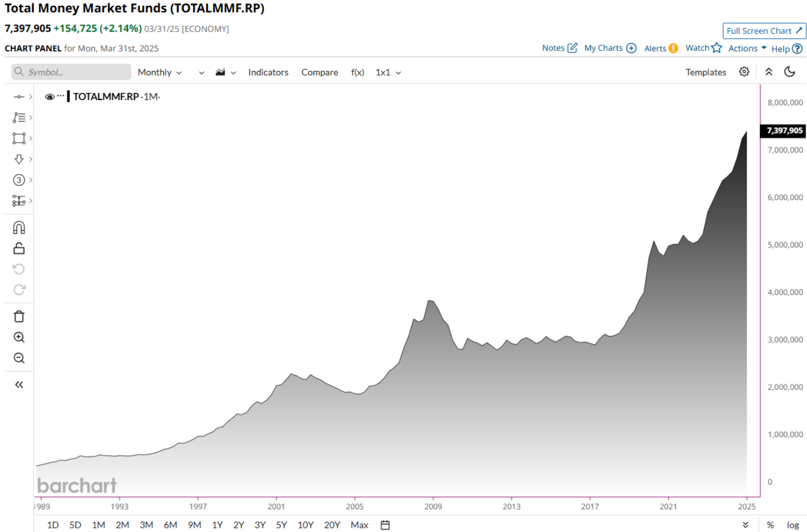807x532 pixels.
Task: Click the Symbol search field
Action: 71,72
